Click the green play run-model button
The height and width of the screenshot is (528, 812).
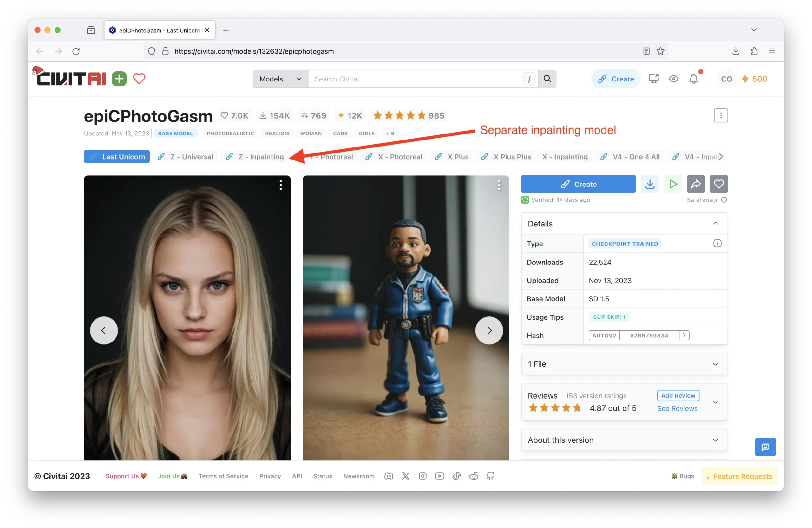coord(673,184)
